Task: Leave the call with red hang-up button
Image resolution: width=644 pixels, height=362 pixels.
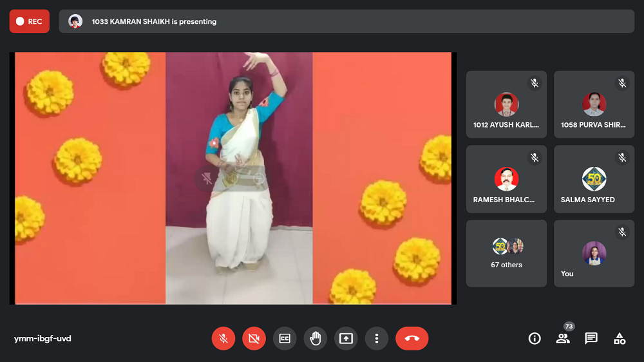Action: (412, 338)
